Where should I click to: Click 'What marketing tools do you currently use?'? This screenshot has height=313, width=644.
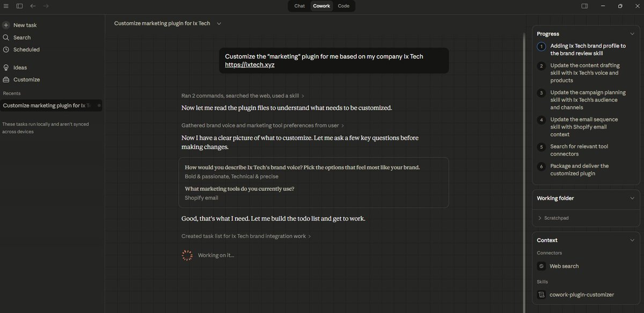239,189
